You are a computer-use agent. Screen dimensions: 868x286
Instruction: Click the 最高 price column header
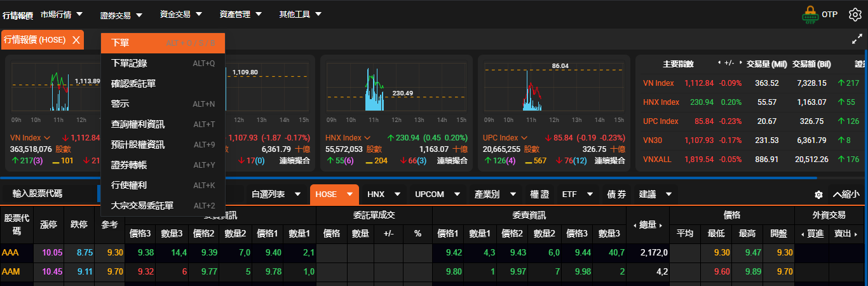point(747,234)
